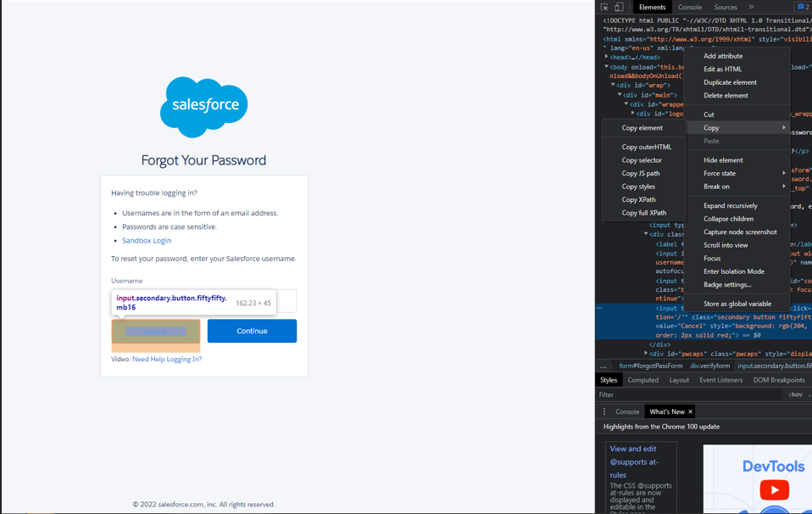Click the highlighted Cancel button
Viewport: 812px width, 514px height.
tap(156, 331)
